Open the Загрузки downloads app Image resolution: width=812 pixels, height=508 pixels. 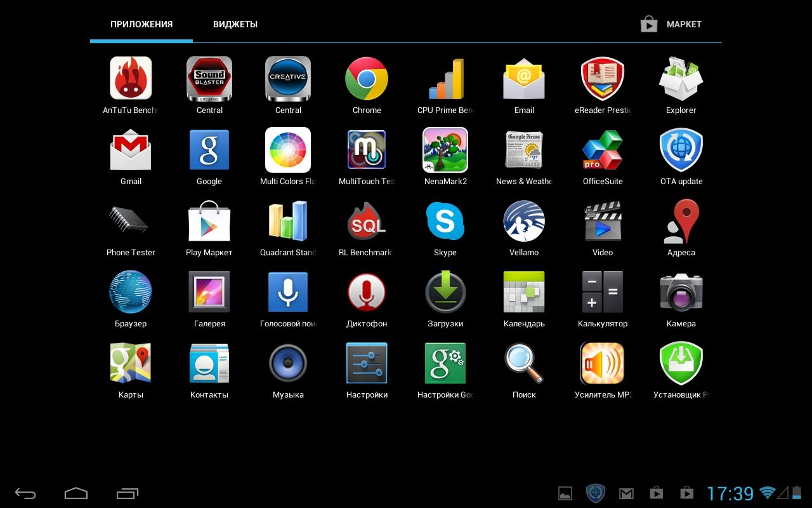(445, 292)
